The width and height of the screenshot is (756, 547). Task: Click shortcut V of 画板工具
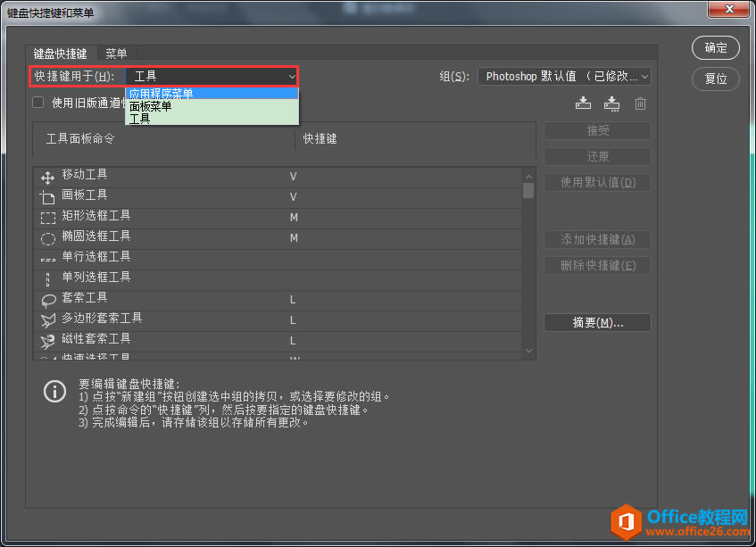293,197
